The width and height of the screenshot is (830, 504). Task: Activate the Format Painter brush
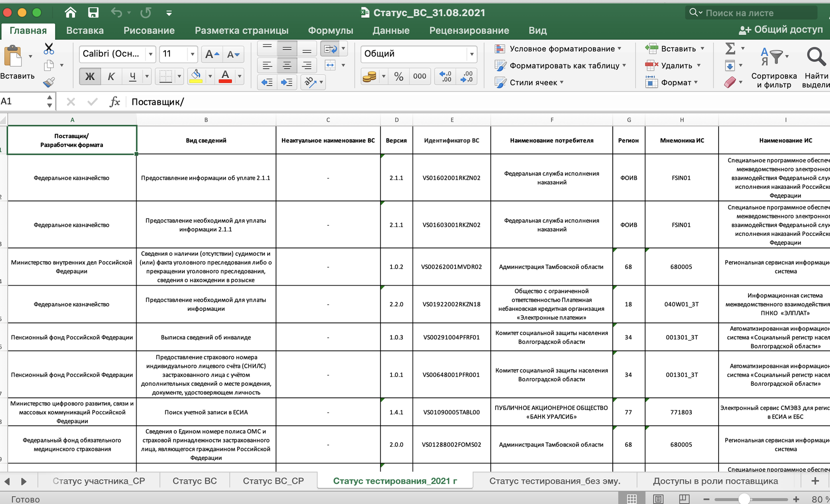[x=49, y=82]
